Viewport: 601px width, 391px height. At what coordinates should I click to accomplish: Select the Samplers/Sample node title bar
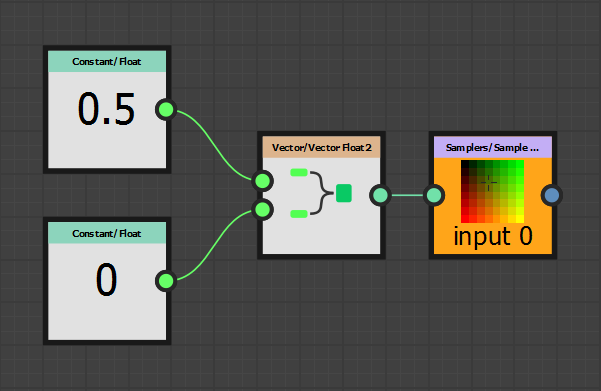pyautogui.click(x=493, y=147)
